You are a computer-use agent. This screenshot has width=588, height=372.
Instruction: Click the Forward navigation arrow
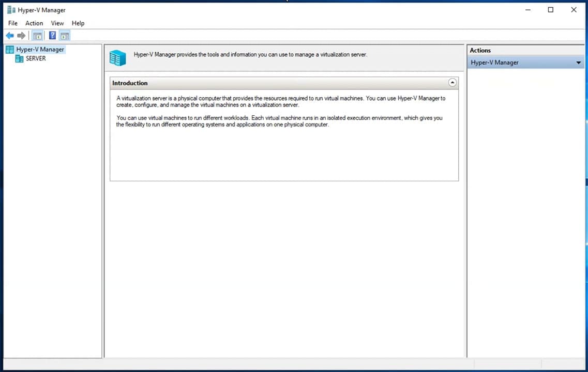[21, 35]
